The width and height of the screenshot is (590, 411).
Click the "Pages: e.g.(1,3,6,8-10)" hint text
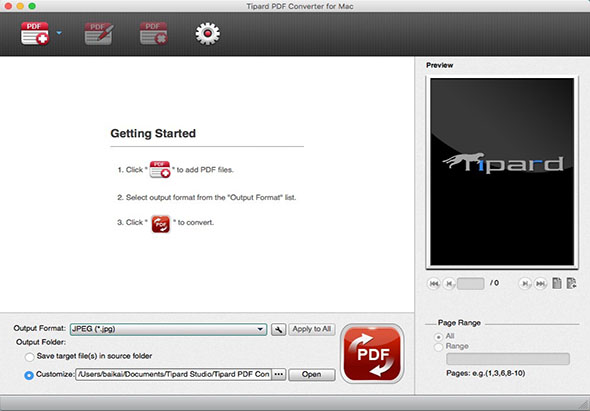pyautogui.click(x=486, y=373)
